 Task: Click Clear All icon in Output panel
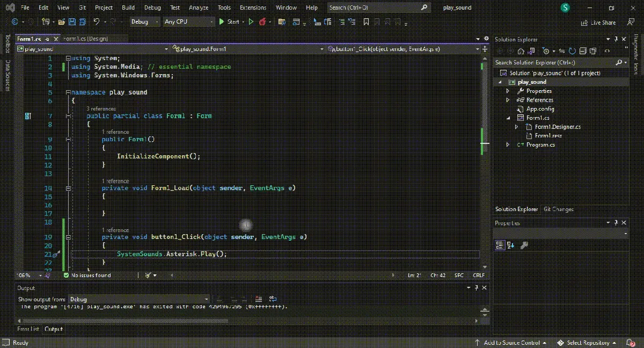coord(259,299)
